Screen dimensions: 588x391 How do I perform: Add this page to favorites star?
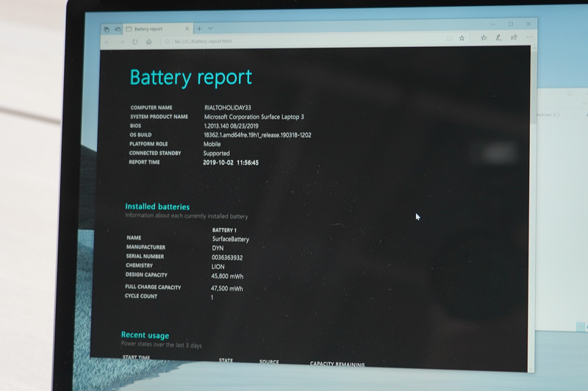(x=462, y=38)
